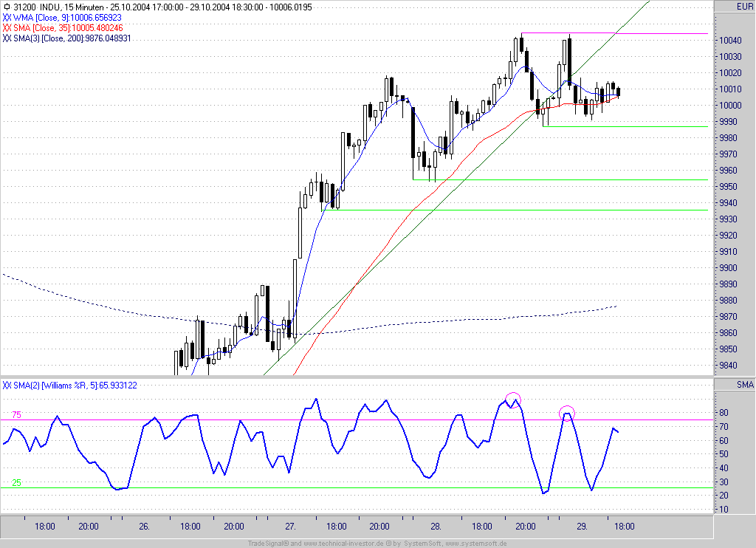756x548 pixels.
Task: Click the 50 value on the indicator axis
Action: (724, 454)
